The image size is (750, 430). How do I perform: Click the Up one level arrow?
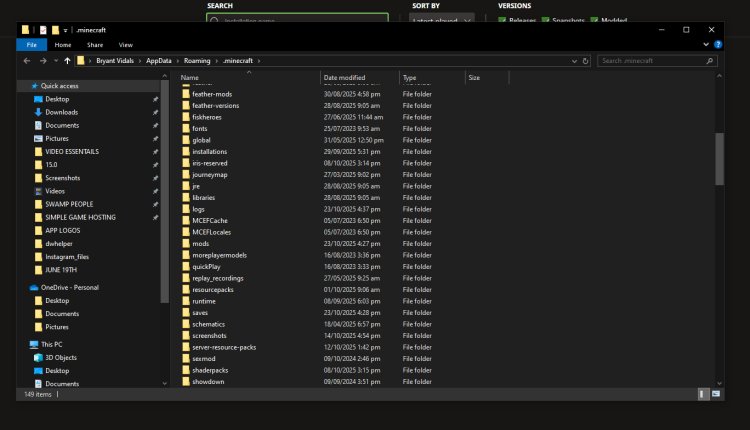point(67,61)
